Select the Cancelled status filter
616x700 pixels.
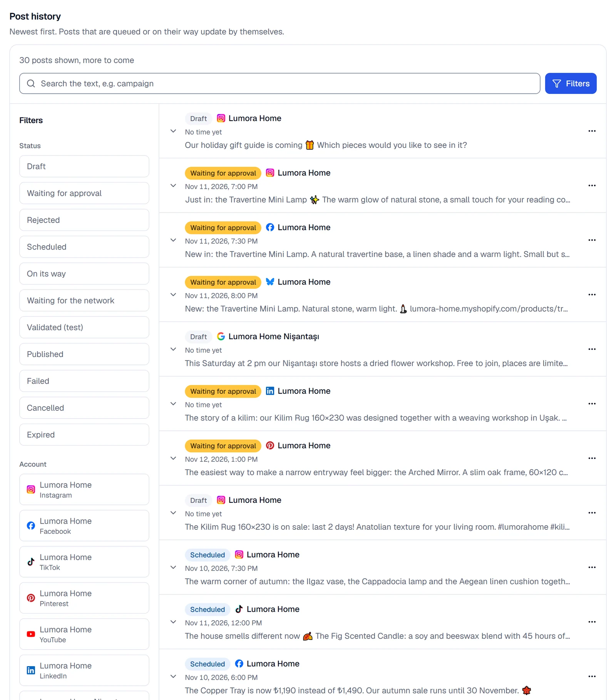point(84,408)
